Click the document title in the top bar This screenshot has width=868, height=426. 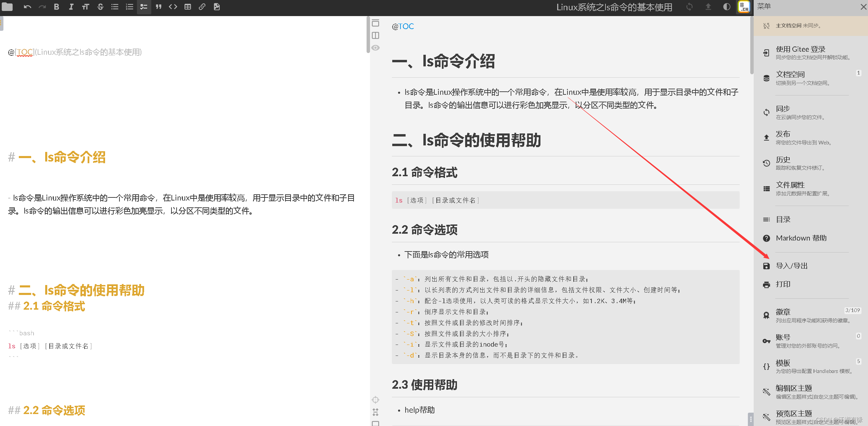coord(614,7)
